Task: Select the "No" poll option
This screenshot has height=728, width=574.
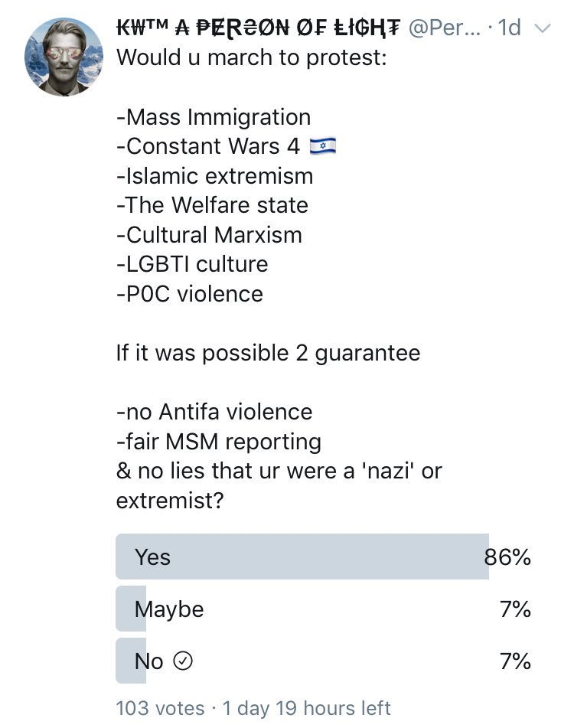Action: point(148,661)
